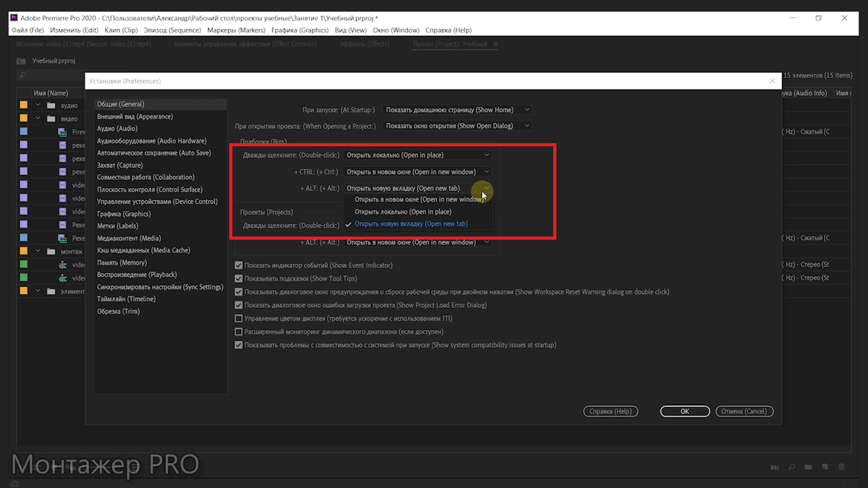Image resolution: width=868 pixels, height=488 pixels.
Task: Open the Файл (File) menu
Action: pos(28,30)
